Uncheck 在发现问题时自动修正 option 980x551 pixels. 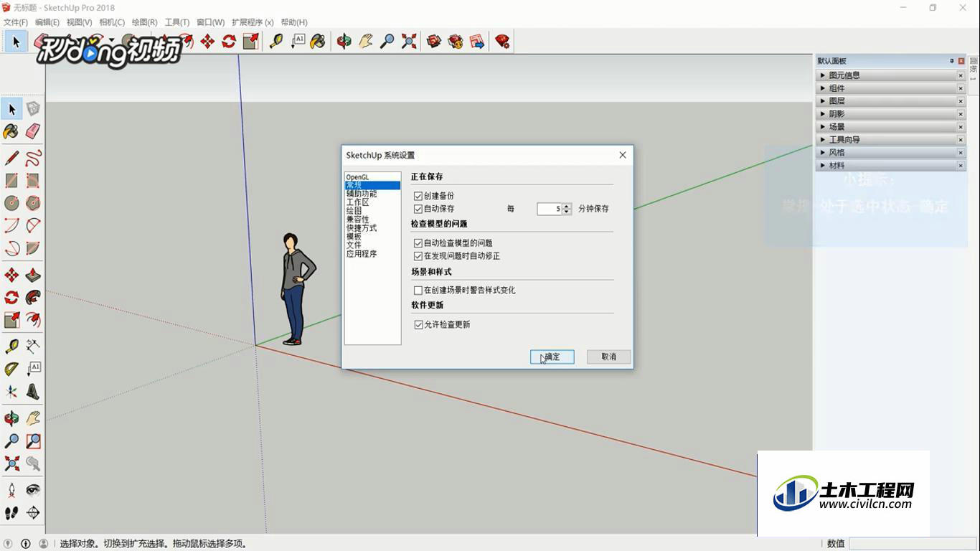click(418, 256)
